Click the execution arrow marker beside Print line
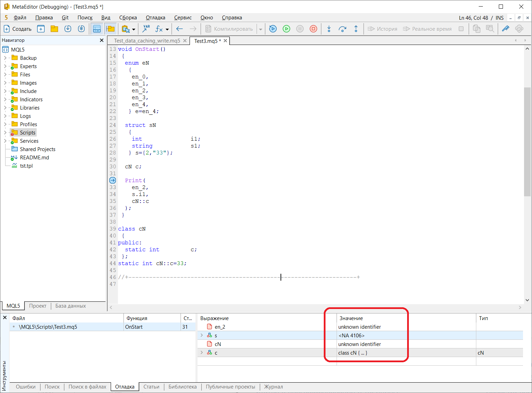The image size is (532, 393). tap(113, 180)
